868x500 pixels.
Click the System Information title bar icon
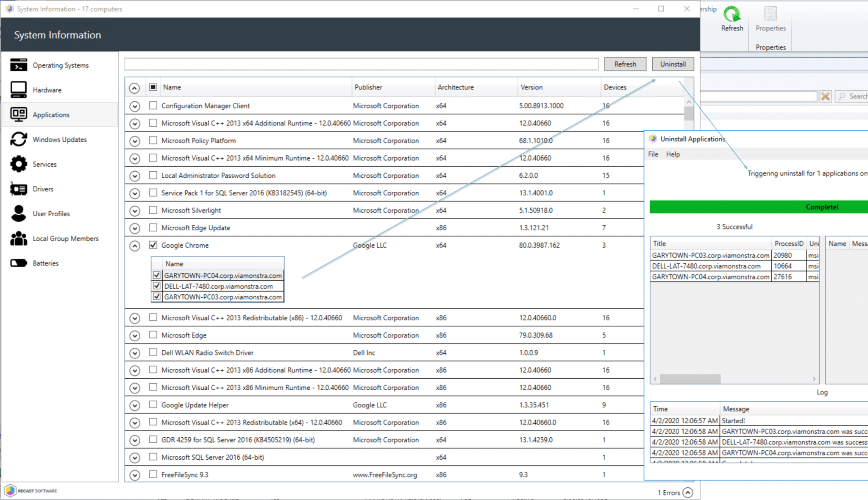click(x=9, y=9)
